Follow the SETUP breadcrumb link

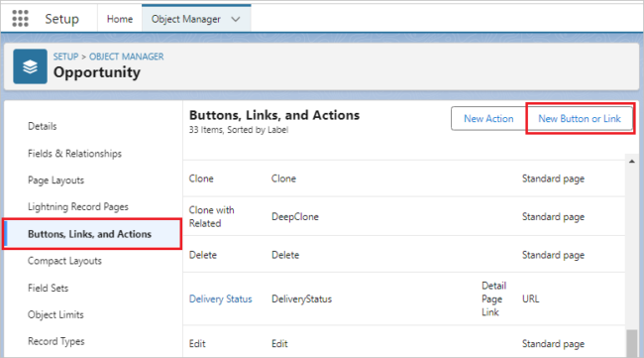tap(65, 57)
